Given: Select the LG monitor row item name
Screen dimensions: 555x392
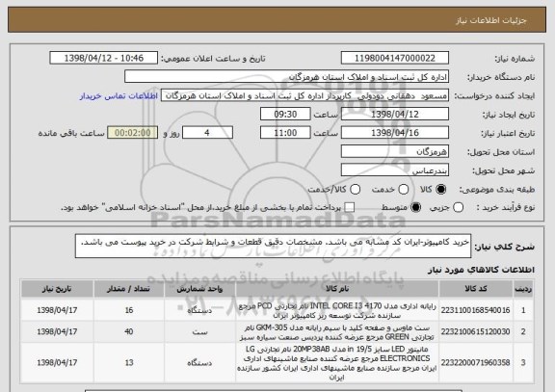Looking at the screenshot, I should [336, 363].
